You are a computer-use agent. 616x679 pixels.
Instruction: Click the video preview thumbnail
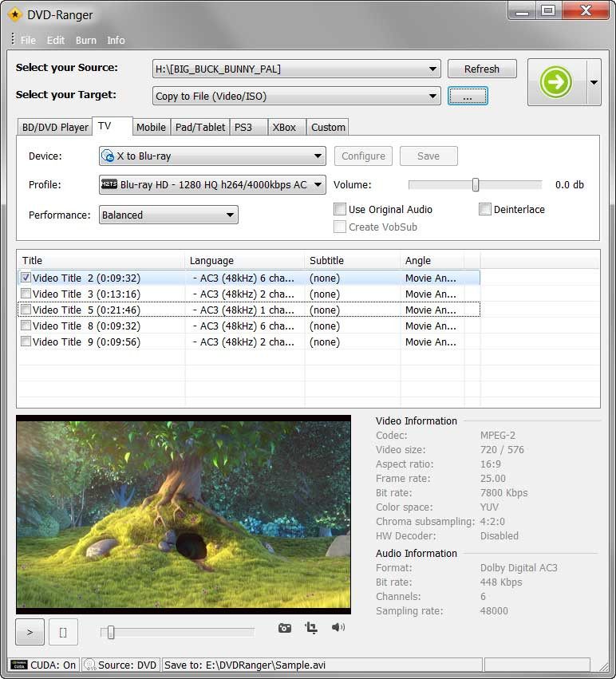[x=184, y=515]
